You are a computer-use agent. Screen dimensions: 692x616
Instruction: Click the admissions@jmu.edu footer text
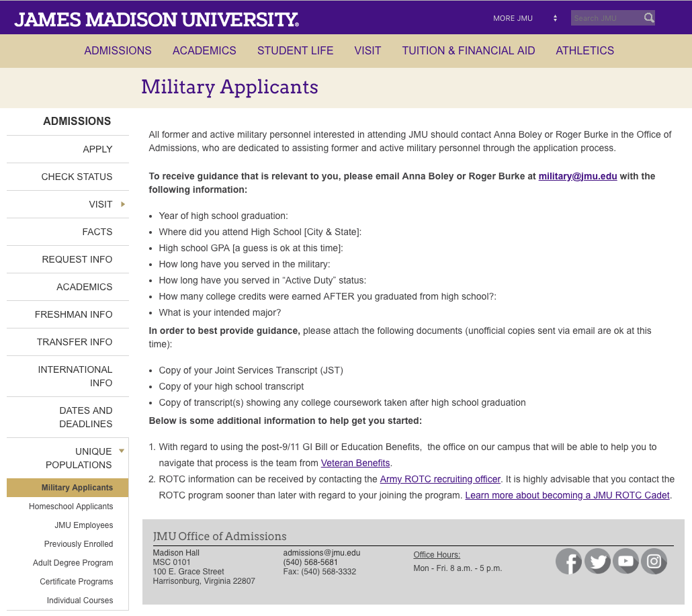click(x=322, y=553)
